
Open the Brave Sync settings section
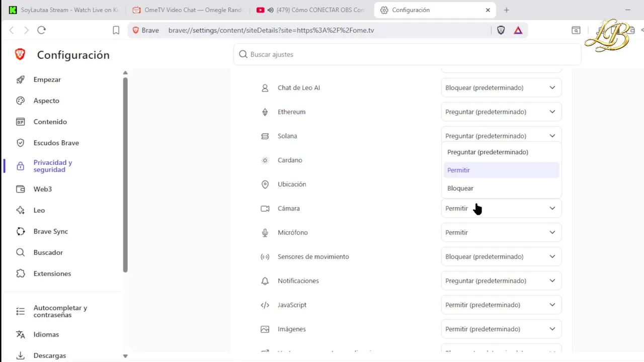(50, 231)
